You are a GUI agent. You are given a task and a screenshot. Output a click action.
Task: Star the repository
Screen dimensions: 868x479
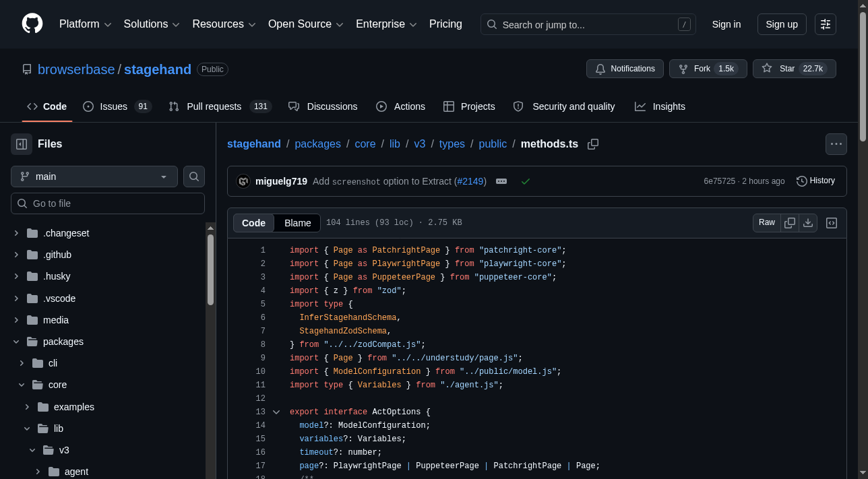[x=795, y=69]
